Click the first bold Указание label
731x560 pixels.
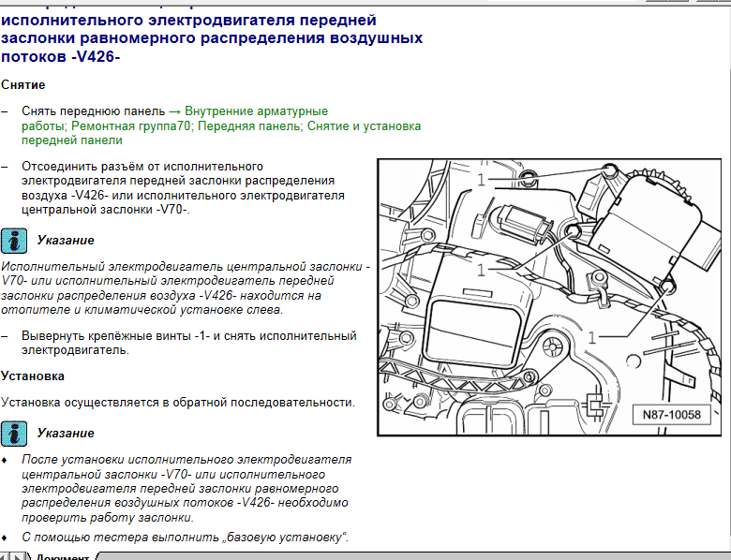pos(66,241)
